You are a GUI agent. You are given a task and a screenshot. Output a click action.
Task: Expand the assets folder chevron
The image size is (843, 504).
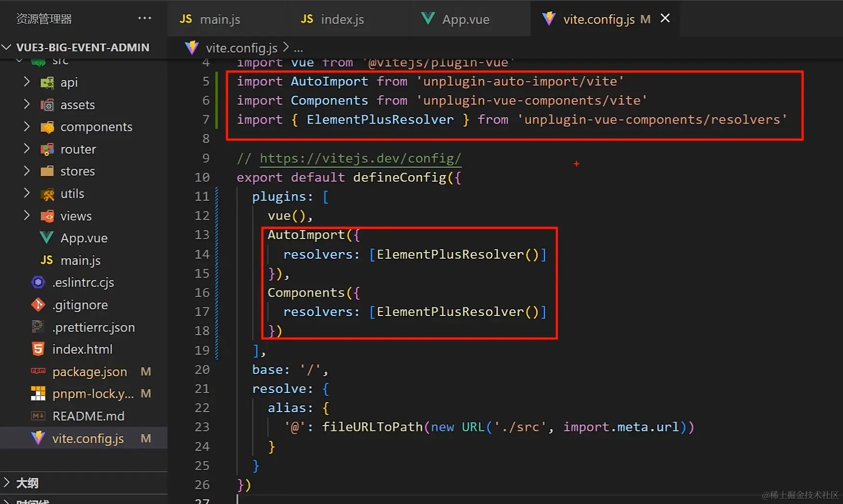pos(26,104)
